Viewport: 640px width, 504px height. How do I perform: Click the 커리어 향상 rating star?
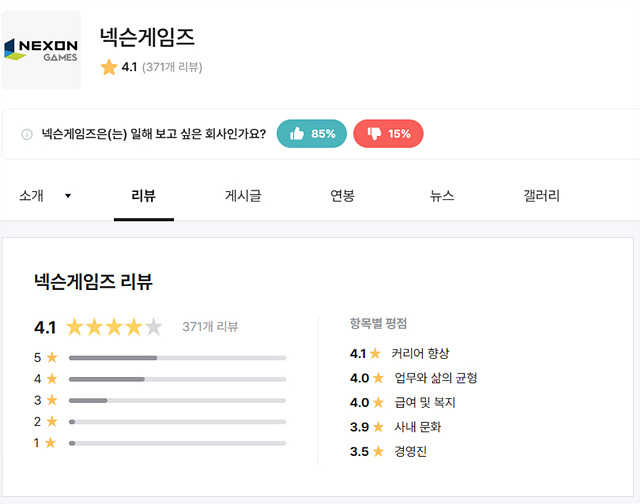[x=376, y=354]
